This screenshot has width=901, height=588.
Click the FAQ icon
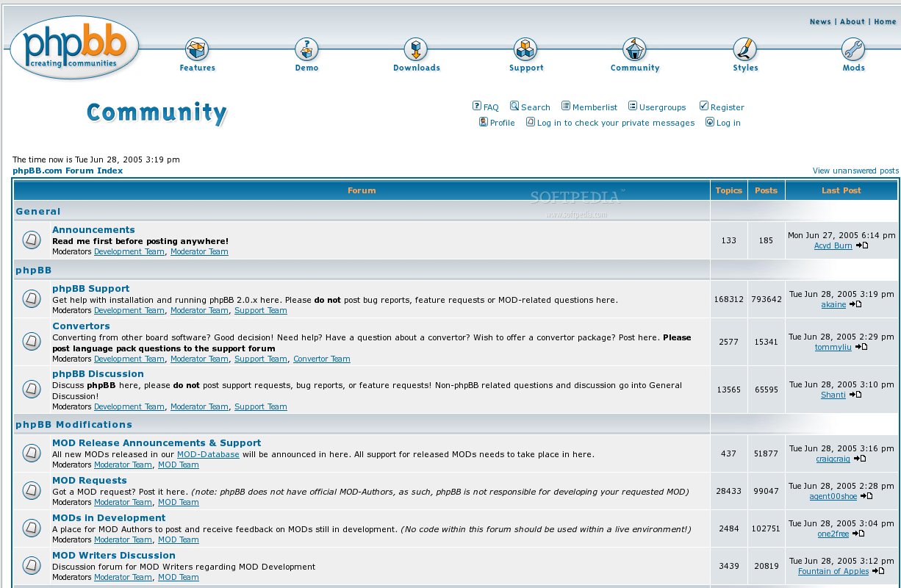(476, 106)
